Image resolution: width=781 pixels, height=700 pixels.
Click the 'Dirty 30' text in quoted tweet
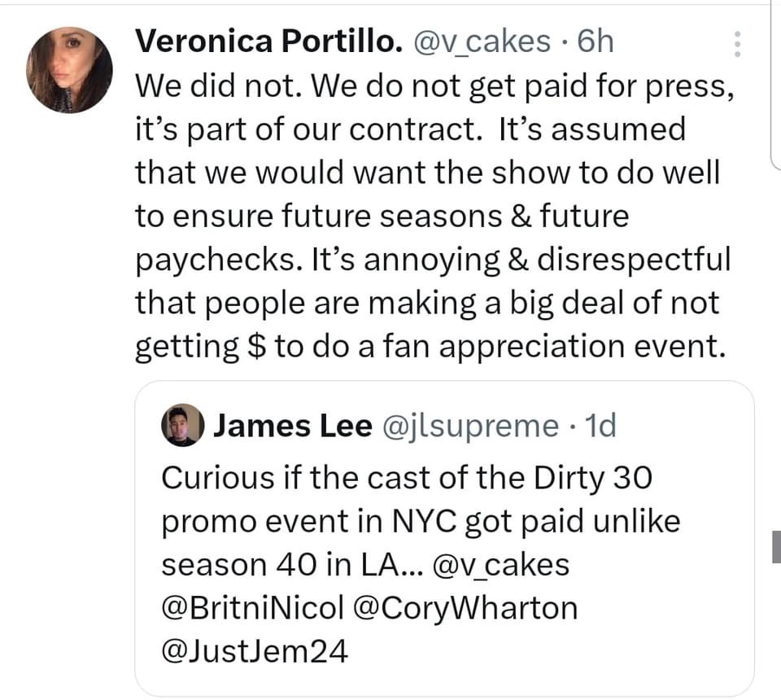click(592, 479)
